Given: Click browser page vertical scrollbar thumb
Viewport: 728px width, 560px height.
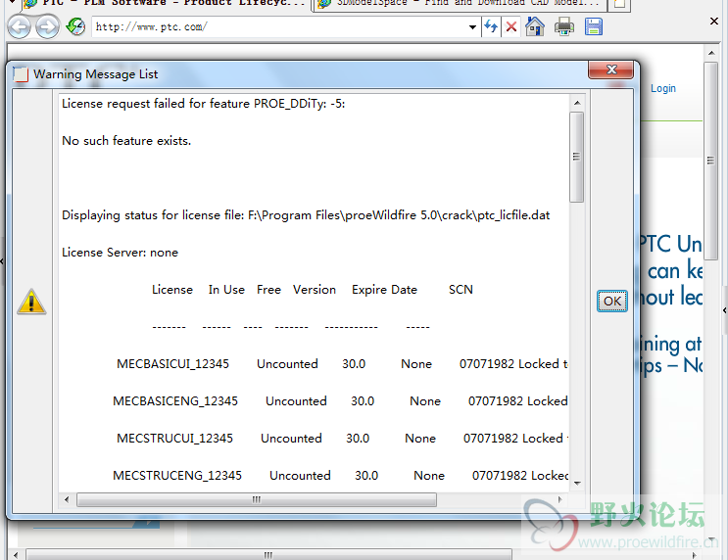Looking at the screenshot, I should point(710,161).
